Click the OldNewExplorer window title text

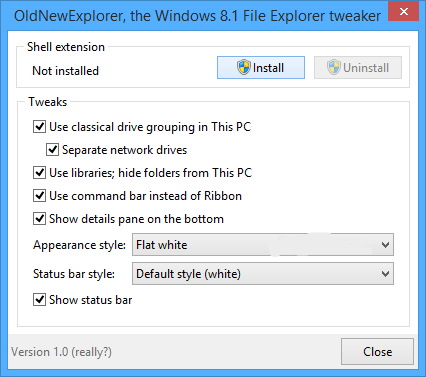pyautogui.click(x=197, y=16)
